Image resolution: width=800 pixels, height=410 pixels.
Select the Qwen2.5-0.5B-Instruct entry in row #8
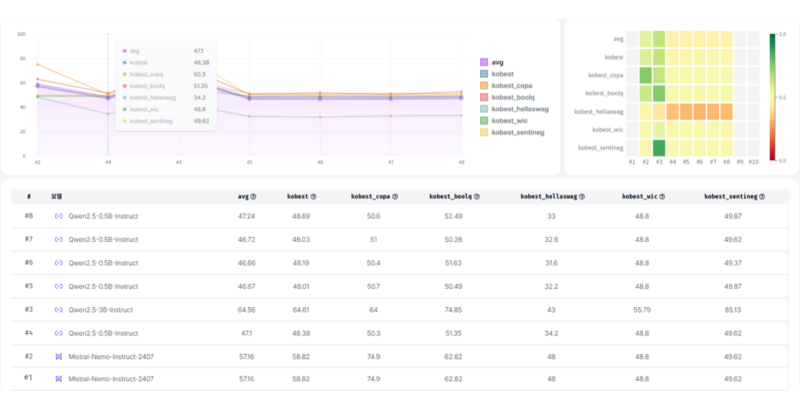(108, 216)
